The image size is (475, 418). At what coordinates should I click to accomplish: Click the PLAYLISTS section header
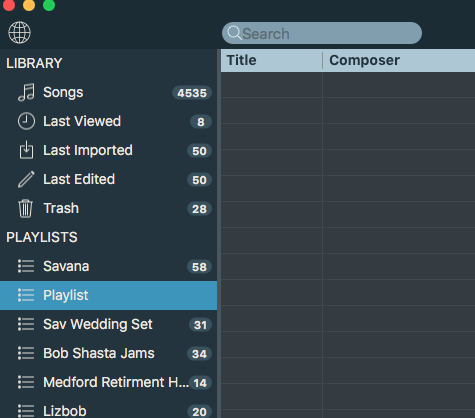(42, 237)
